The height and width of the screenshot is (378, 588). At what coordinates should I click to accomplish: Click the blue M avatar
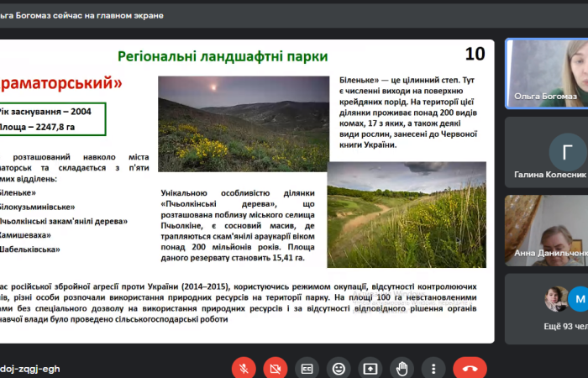tap(577, 299)
